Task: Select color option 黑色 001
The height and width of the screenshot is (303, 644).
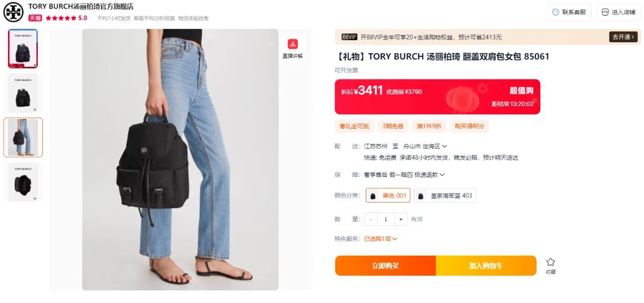Action: (388, 195)
